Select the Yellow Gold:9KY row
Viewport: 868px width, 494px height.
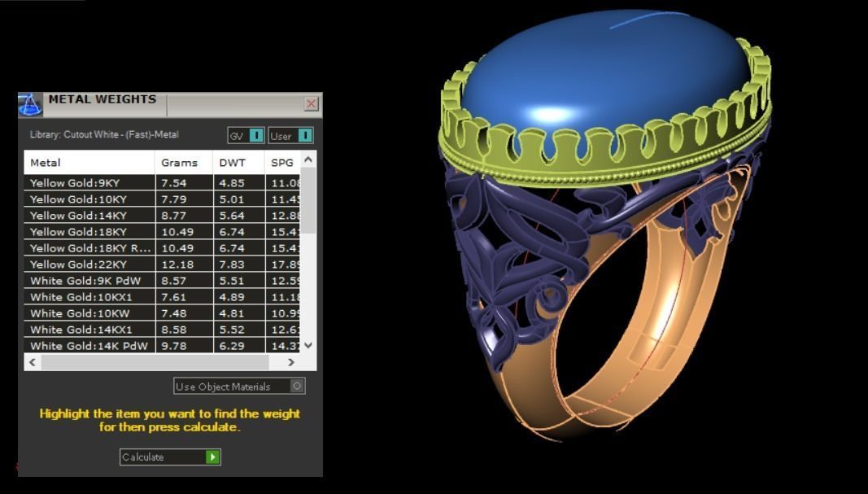pos(162,183)
